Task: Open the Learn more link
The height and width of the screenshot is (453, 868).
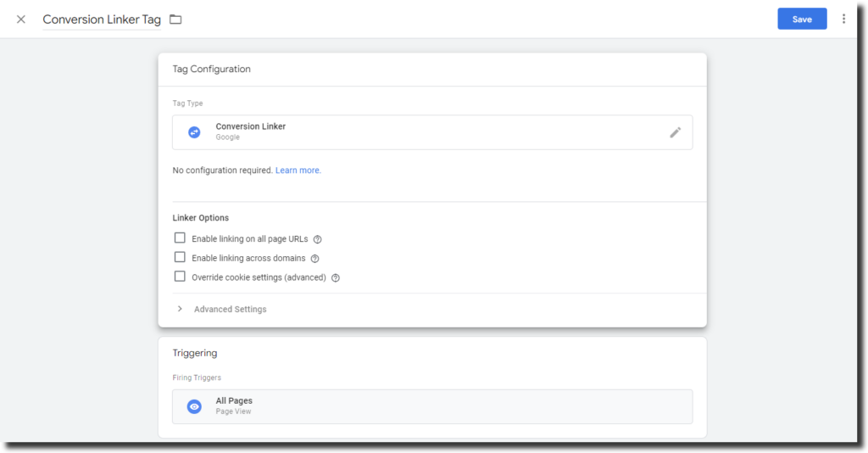Action: (298, 171)
